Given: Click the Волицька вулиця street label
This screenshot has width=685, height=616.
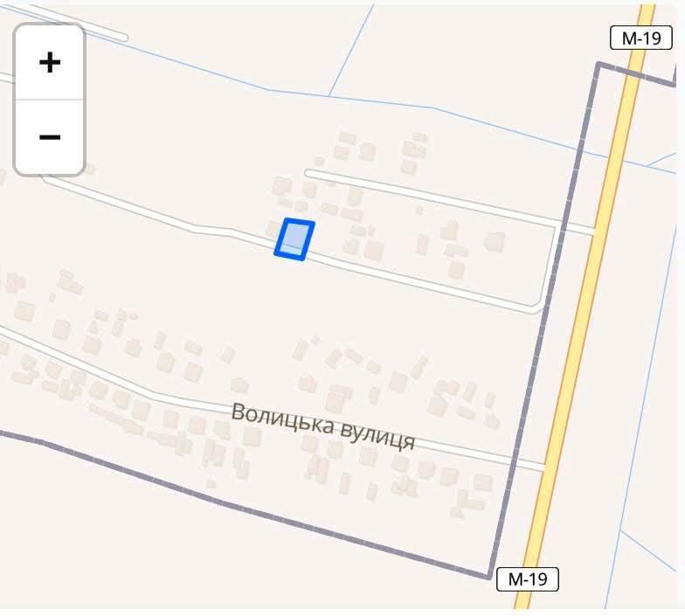Looking at the screenshot, I should point(323,426).
